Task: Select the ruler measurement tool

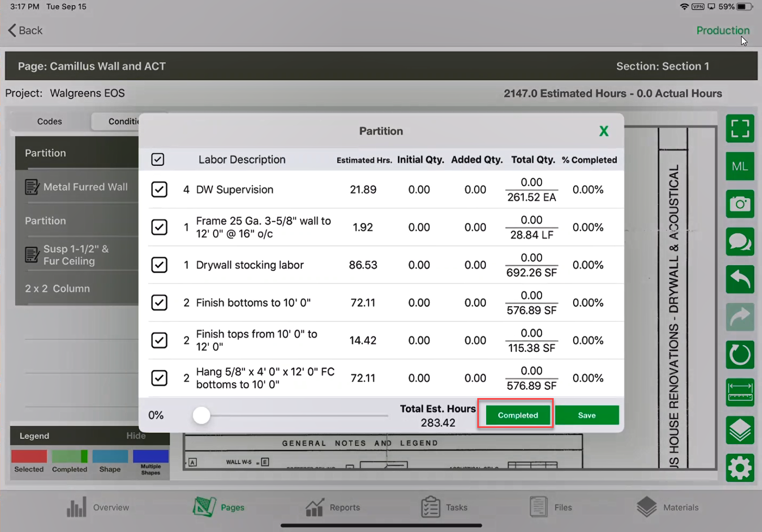Action: click(x=739, y=392)
